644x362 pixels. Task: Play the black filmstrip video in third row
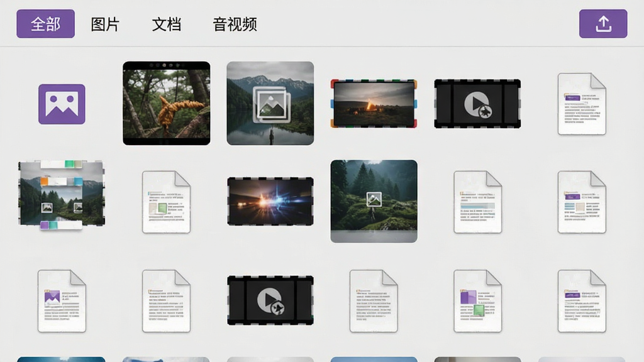click(270, 300)
